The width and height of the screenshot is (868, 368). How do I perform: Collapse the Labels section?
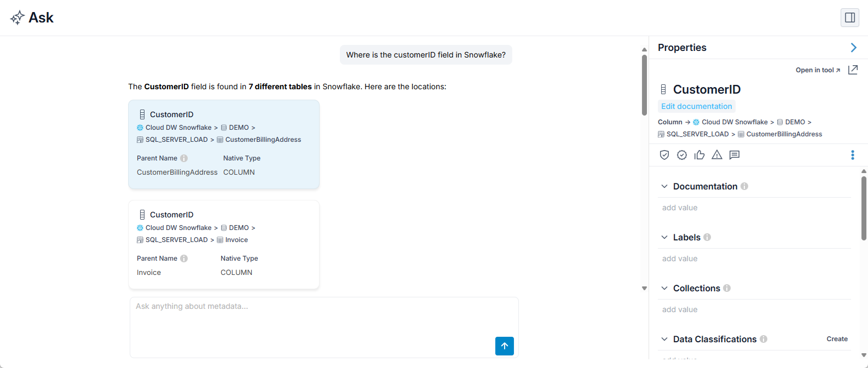pyautogui.click(x=664, y=237)
